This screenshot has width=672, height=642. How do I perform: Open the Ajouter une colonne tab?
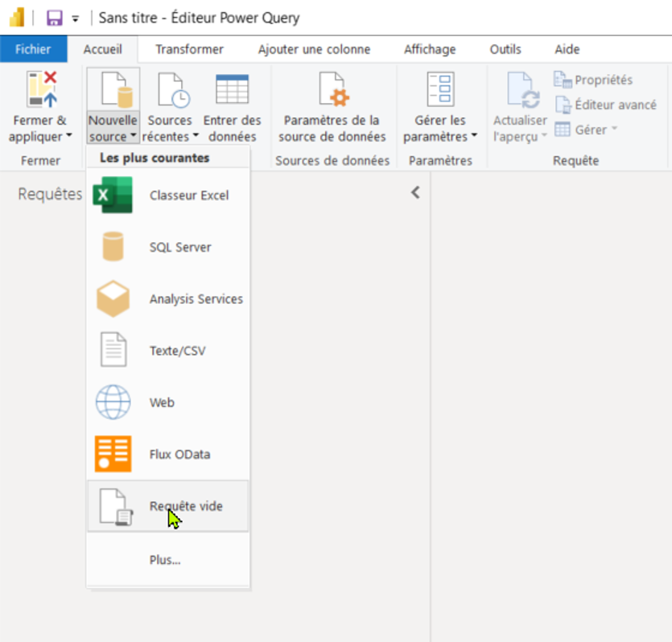(314, 49)
